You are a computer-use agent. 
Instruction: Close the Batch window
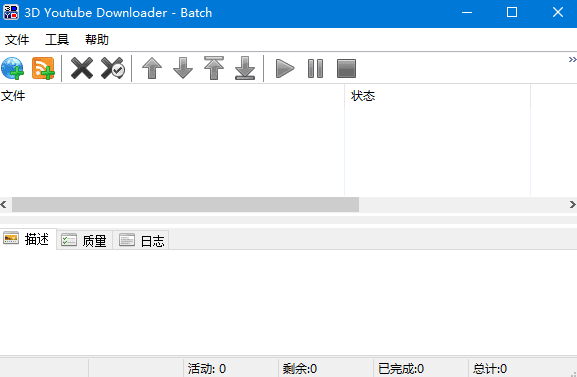(x=557, y=13)
